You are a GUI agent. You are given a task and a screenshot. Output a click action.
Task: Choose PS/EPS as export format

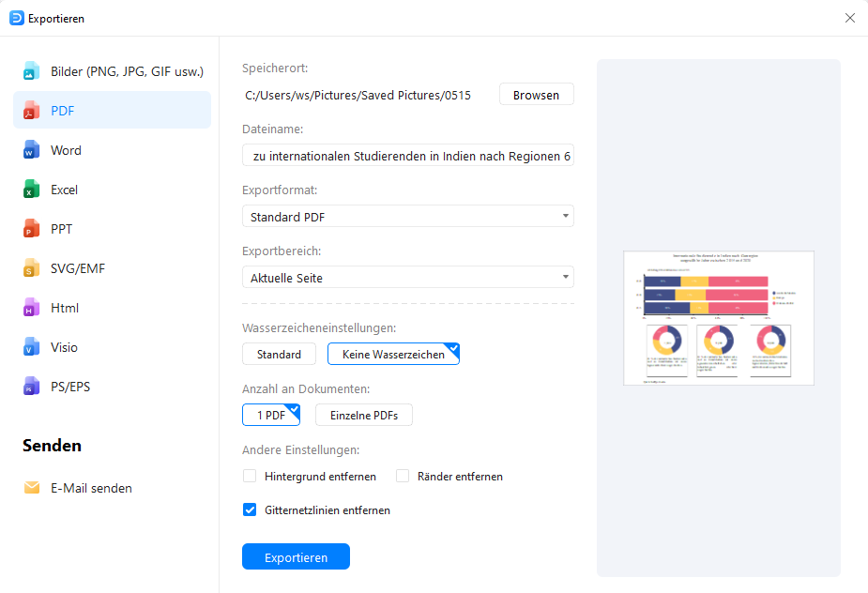tap(112, 387)
